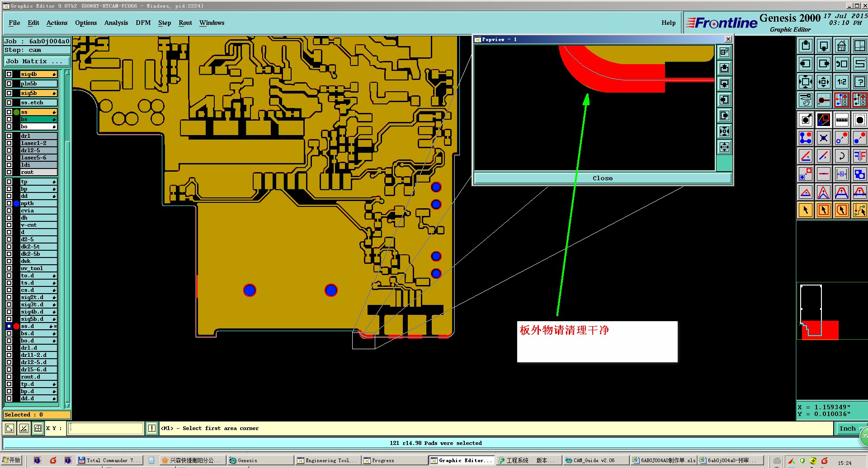This screenshot has height=468, width=868.
Task: Toggle the dd.d layer checkbox
Action: (9, 398)
